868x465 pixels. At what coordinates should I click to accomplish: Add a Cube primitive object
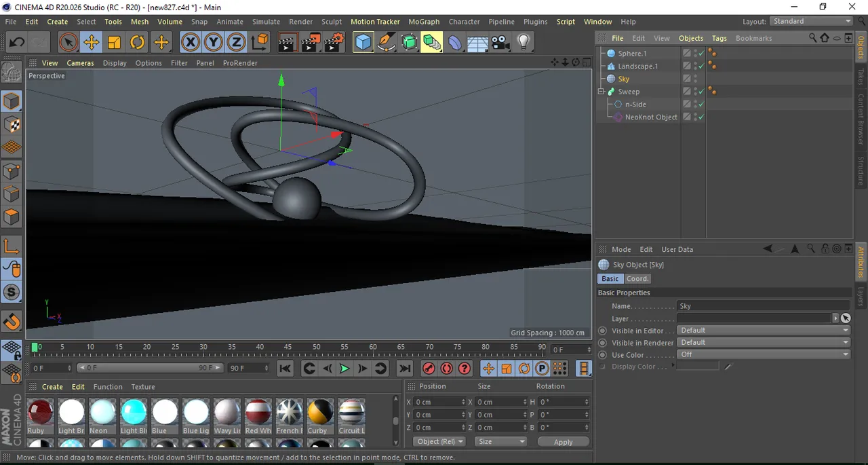point(363,43)
